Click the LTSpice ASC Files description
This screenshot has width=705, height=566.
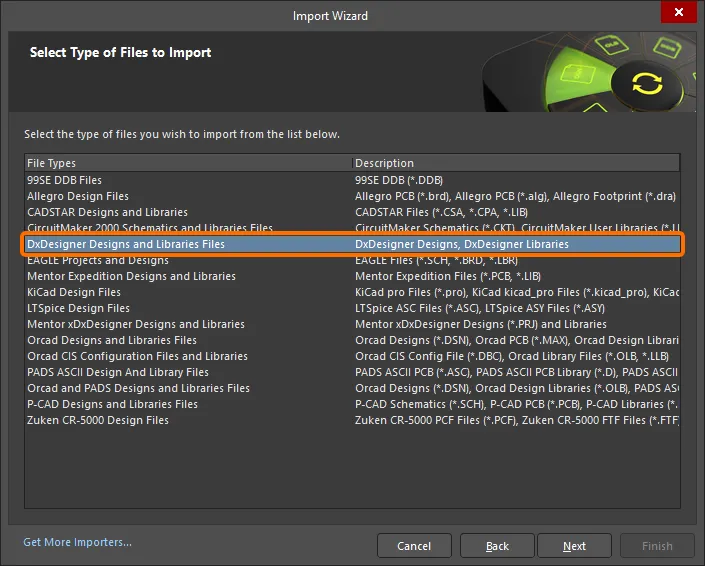(480, 308)
